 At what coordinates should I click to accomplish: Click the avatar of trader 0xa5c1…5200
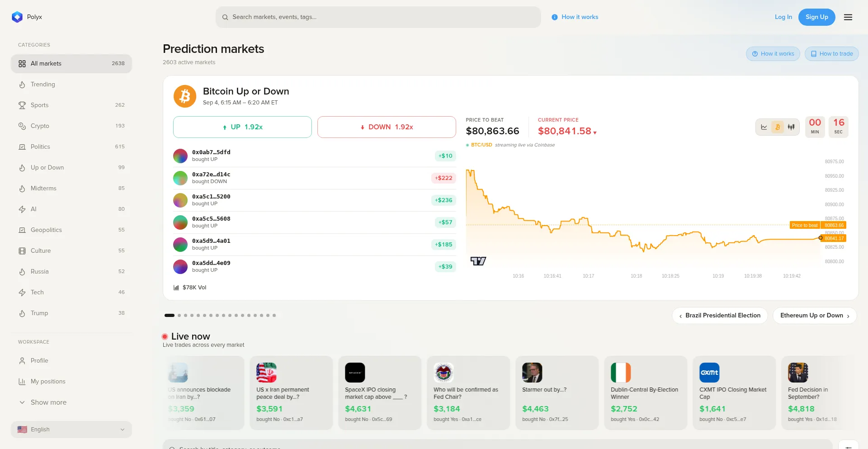tap(180, 200)
